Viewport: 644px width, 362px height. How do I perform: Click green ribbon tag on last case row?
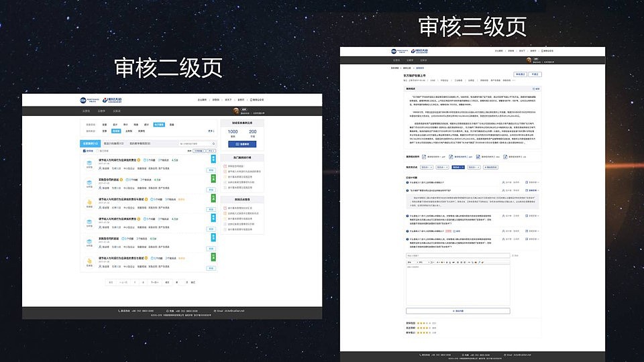[x=213, y=257]
